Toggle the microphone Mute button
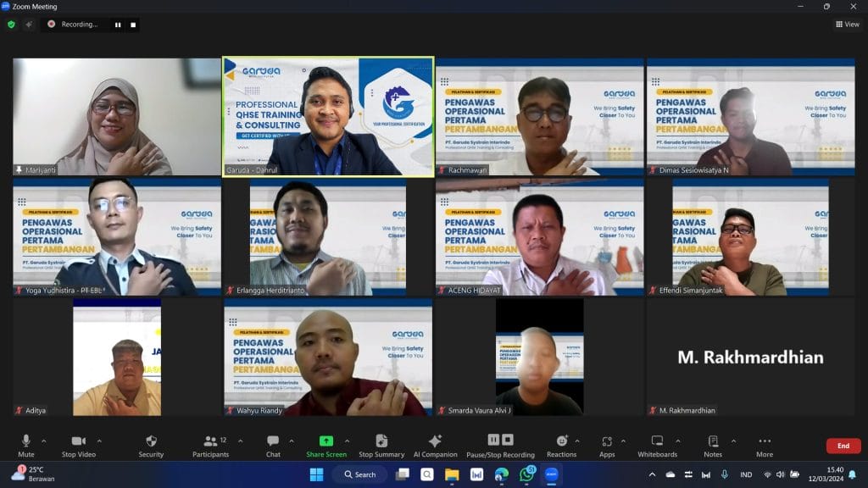 pos(26,441)
